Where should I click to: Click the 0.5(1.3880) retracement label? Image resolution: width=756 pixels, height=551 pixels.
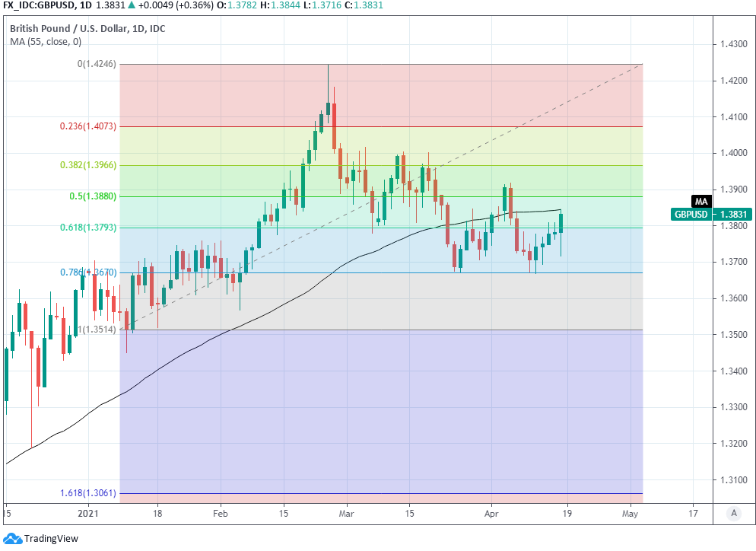93,196
